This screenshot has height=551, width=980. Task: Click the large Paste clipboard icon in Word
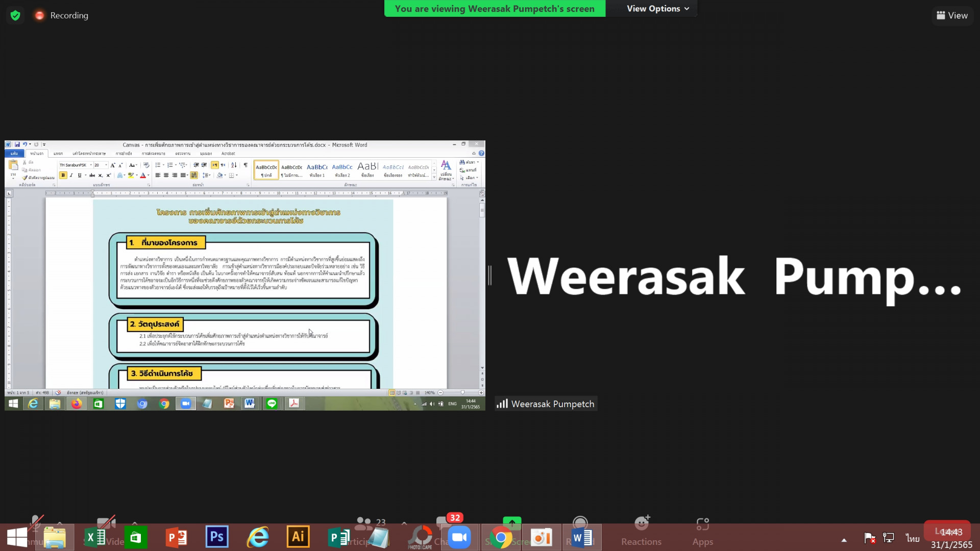pos(13,165)
